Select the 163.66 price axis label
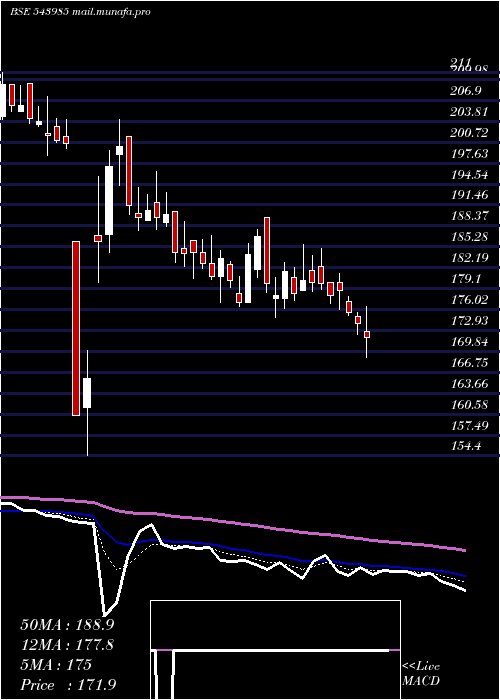 pyautogui.click(x=469, y=383)
